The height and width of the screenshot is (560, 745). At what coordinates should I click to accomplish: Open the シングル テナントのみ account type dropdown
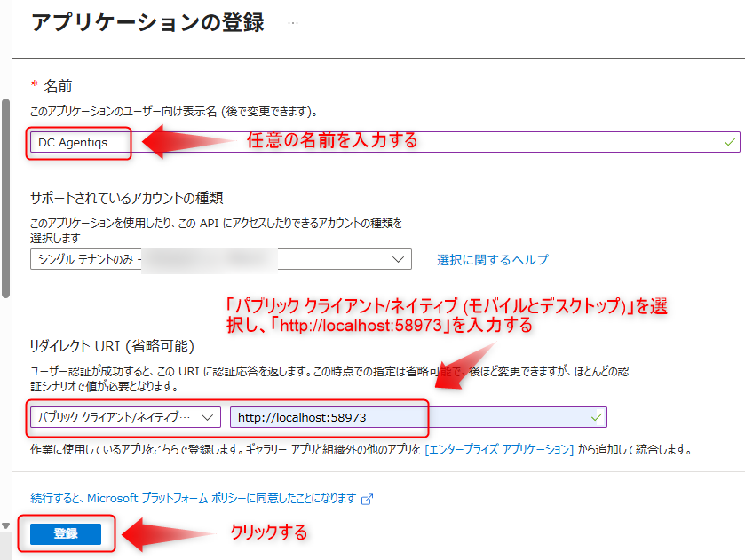(220, 259)
